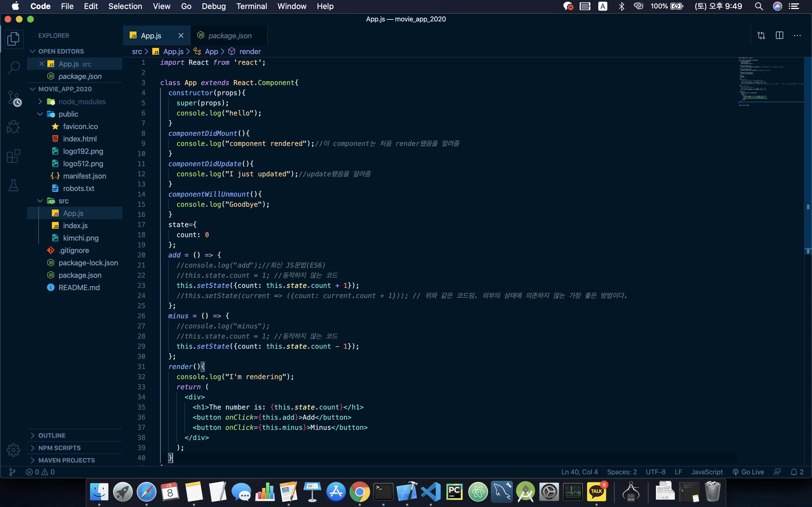Click Go Live in status bar
This screenshot has height=507, width=812.
[748, 472]
